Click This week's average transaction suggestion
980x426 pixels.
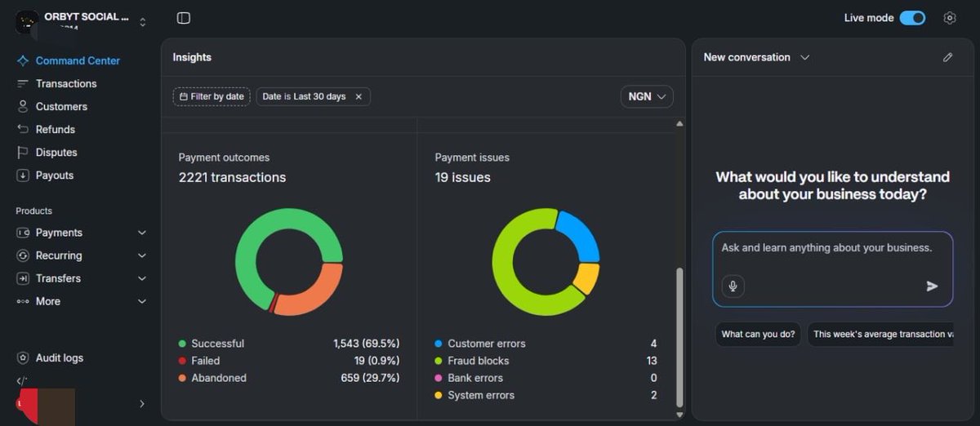pos(880,335)
